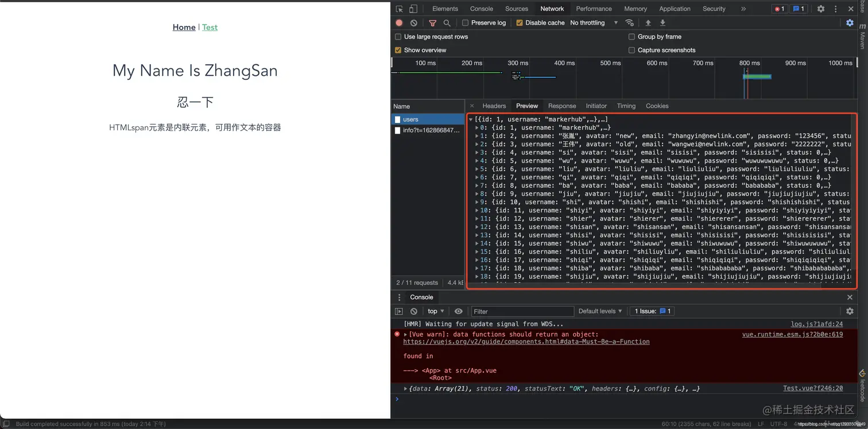Open the console top context dropdown

coord(436,311)
